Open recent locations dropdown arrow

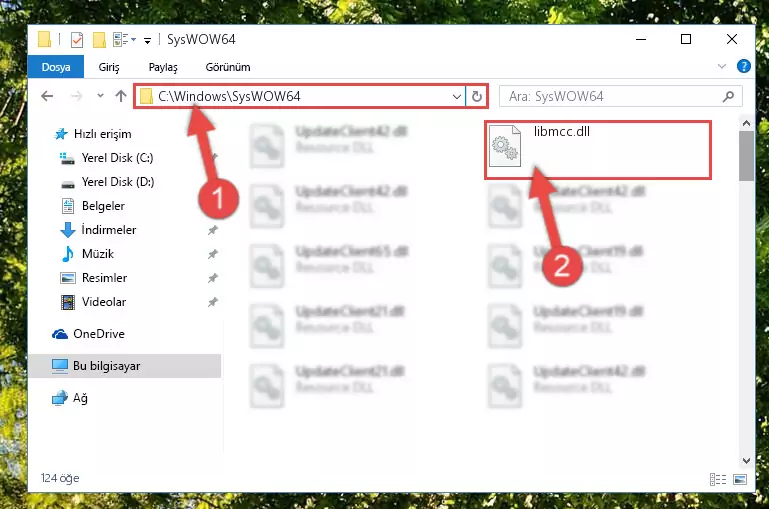tap(101, 96)
